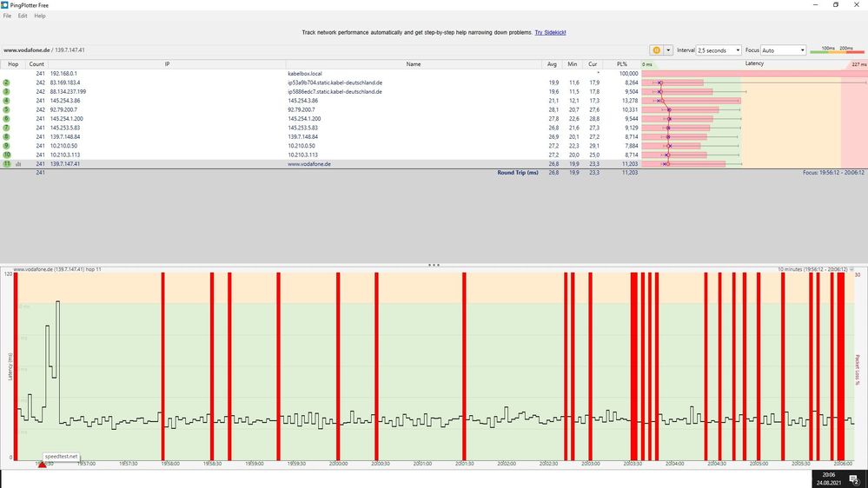The width and height of the screenshot is (868, 488).
Task: Click the PingPlotter app icon in title bar
Action: click(4, 5)
